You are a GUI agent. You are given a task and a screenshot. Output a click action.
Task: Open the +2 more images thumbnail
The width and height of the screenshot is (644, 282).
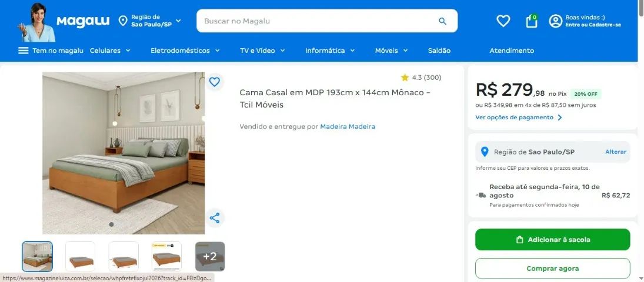pyautogui.click(x=210, y=257)
